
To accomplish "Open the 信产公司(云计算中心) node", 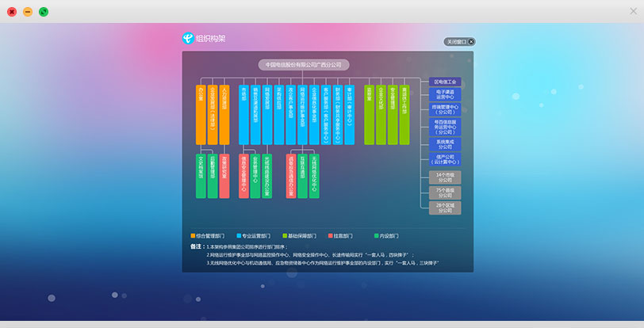I will pyautogui.click(x=445, y=159).
